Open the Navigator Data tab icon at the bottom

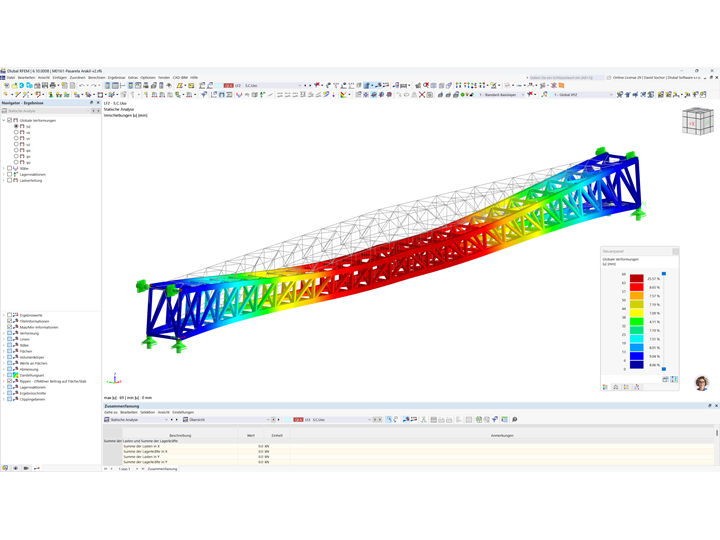coord(5,468)
